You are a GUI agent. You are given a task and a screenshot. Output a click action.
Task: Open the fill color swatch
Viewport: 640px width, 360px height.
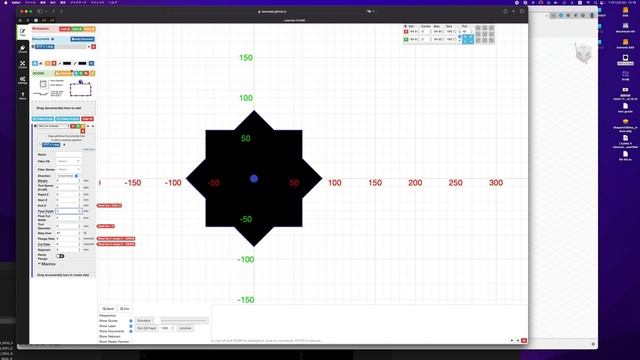tap(67, 63)
